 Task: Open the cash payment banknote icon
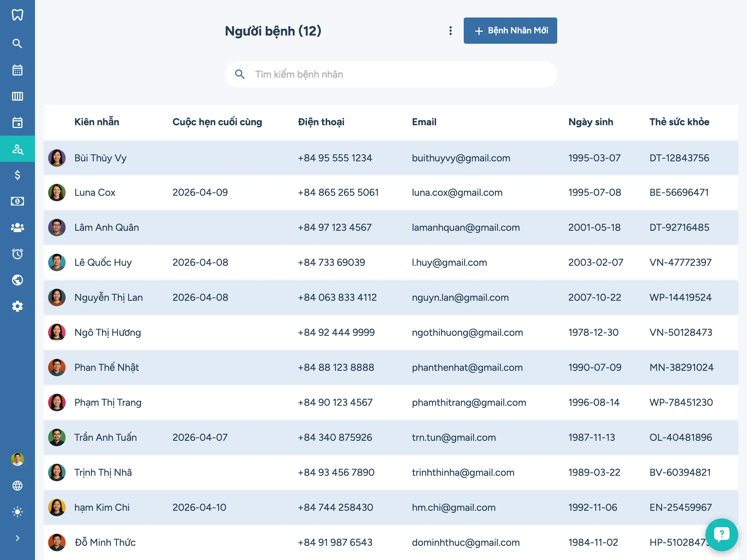pos(17,201)
